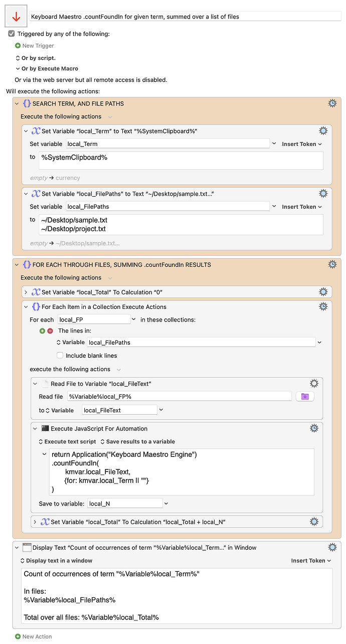This screenshot has height=644, width=346.
Task: Open the 'Display text in a window' popup menu
Action: click(x=56, y=560)
